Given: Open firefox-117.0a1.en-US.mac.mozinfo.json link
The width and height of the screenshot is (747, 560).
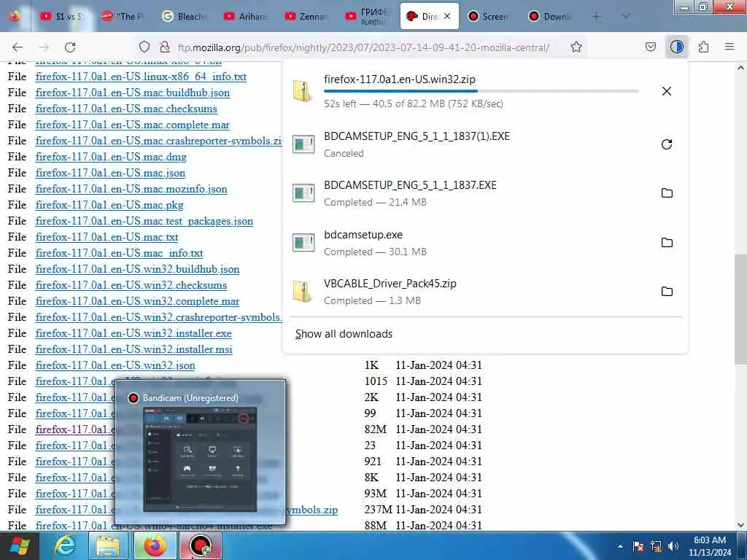Looking at the screenshot, I should (131, 189).
